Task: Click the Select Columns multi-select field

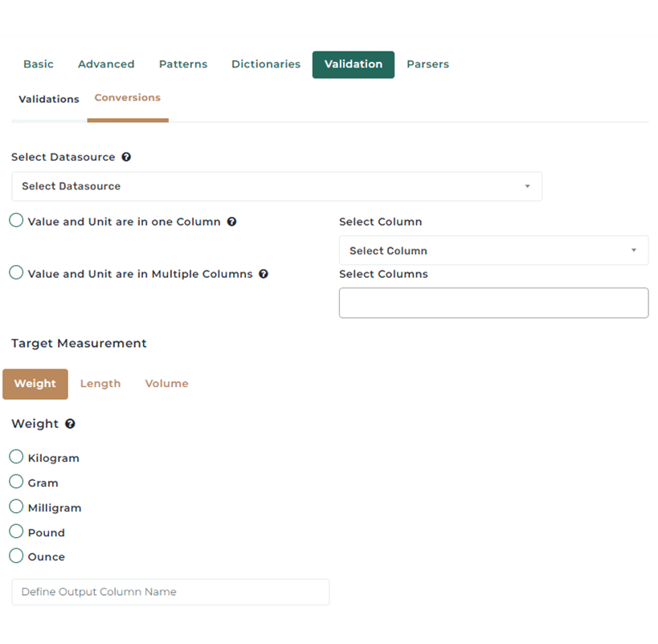Action: click(x=493, y=303)
